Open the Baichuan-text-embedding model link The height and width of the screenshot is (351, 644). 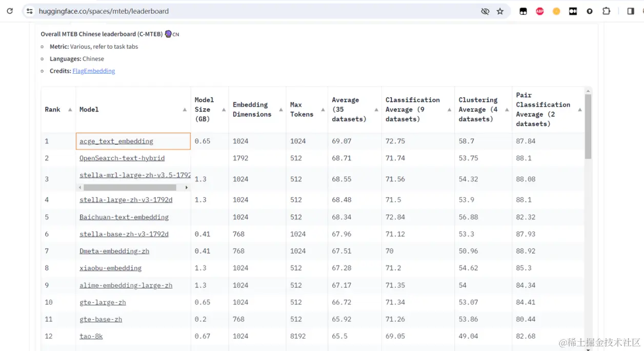tap(124, 217)
